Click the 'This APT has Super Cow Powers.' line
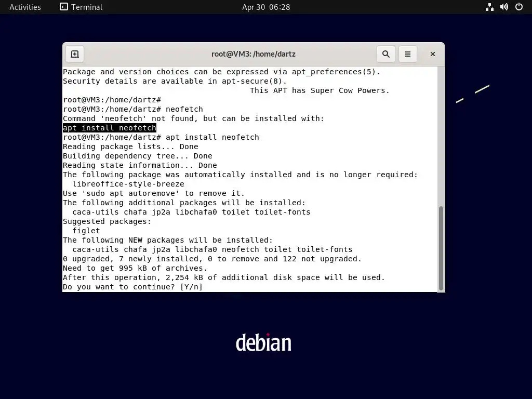Screen dimensions: 532x399 pos(320,90)
